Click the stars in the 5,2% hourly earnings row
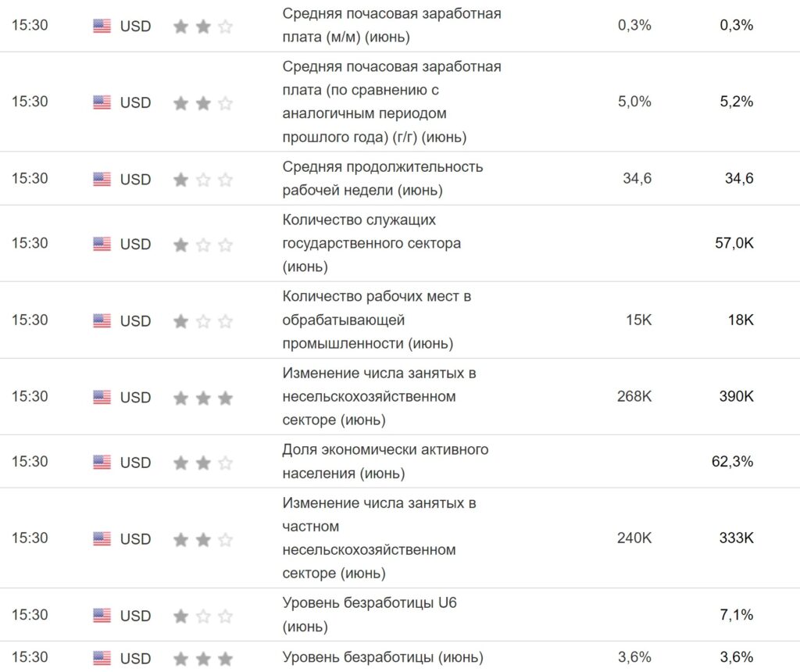 [203, 103]
